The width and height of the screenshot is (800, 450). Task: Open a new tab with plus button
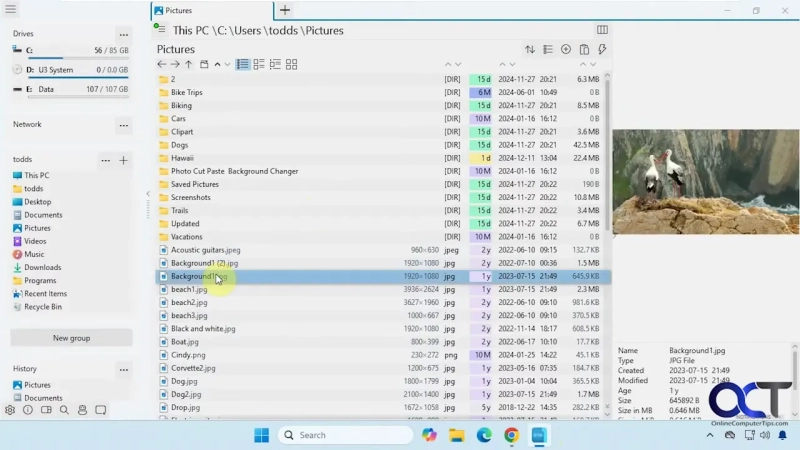[285, 10]
